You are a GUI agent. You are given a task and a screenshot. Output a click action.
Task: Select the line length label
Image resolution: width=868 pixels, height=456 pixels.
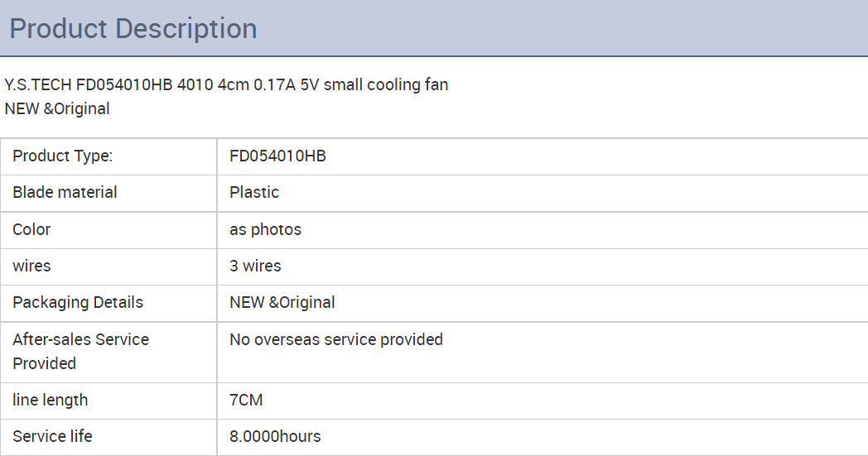(51, 400)
